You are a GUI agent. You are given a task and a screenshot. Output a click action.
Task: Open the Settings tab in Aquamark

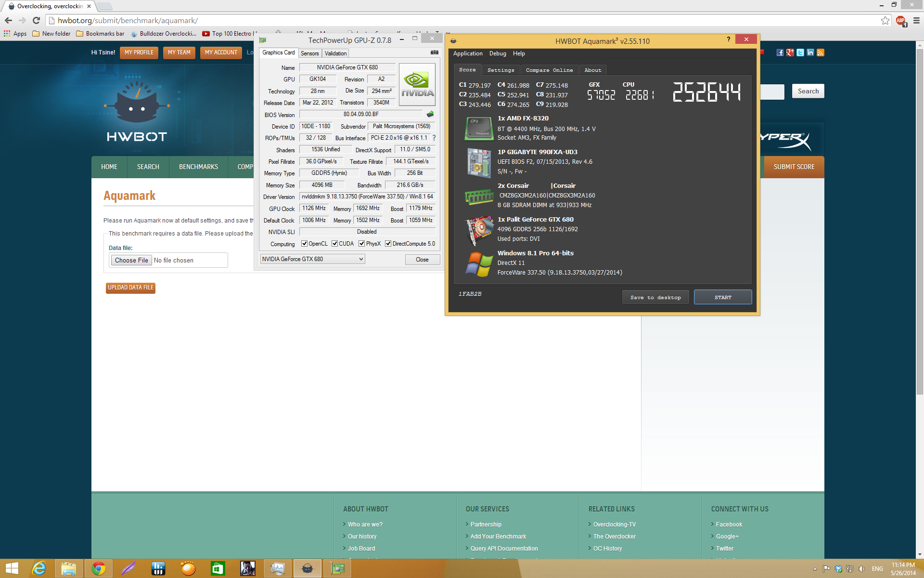click(500, 70)
